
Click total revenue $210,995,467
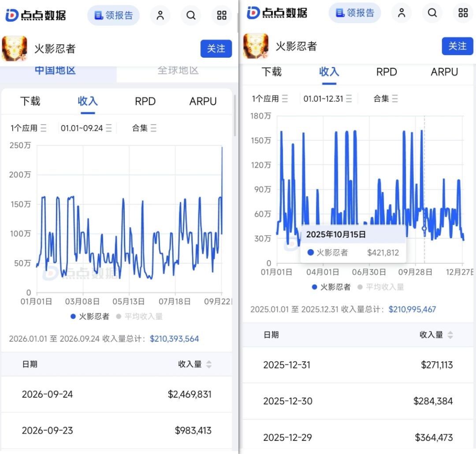click(412, 309)
